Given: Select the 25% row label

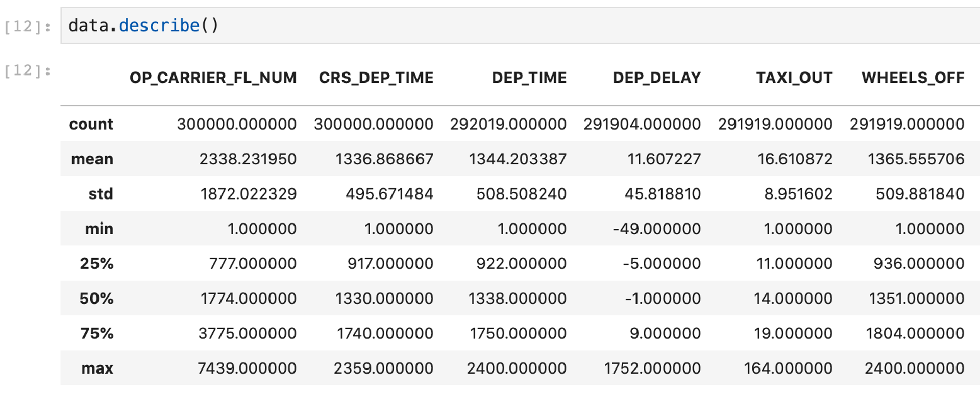Looking at the screenshot, I should tap(96, 263).
